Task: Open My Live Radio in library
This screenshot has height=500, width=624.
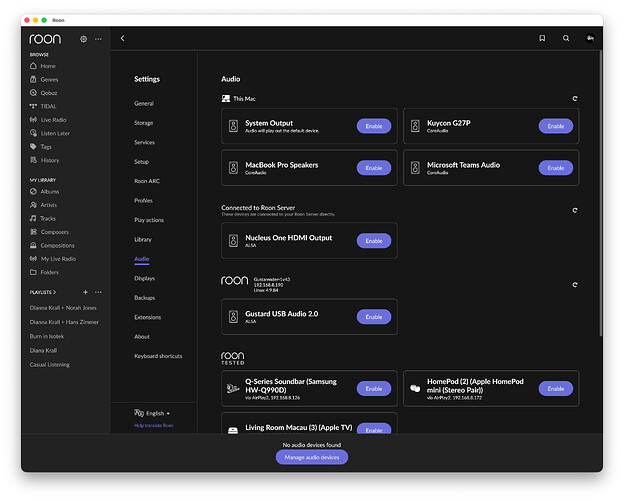Action: click(53, 259)
